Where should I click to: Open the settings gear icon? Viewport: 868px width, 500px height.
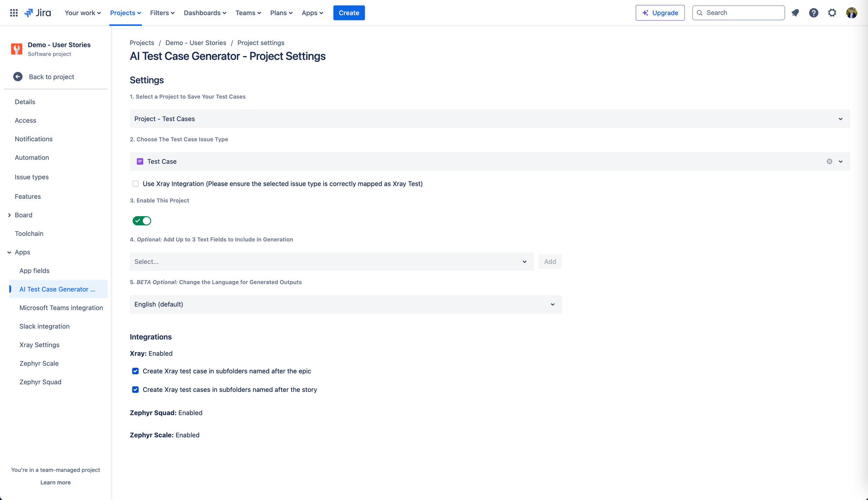[x=832, y=13]
